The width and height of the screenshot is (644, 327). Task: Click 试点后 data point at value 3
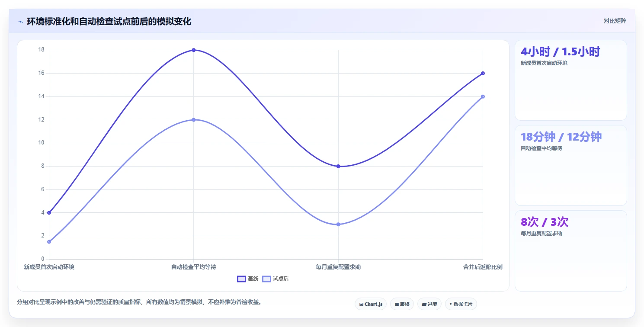point(338,224)
